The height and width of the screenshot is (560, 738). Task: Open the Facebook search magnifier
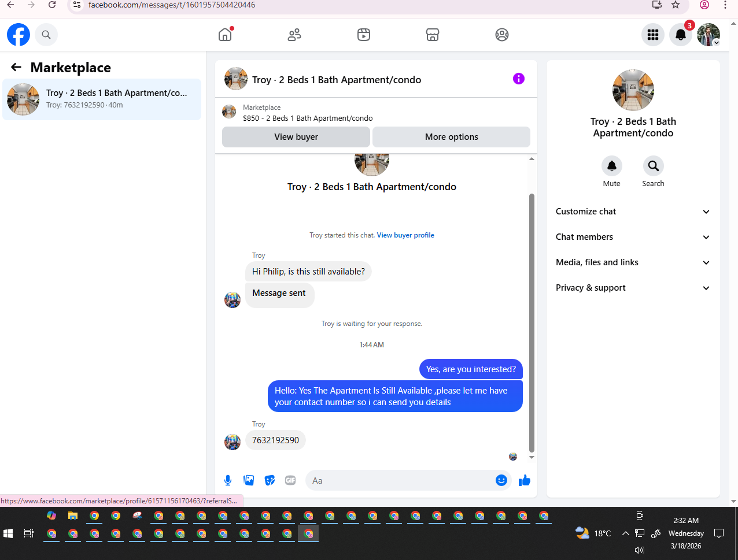point(46,35)
